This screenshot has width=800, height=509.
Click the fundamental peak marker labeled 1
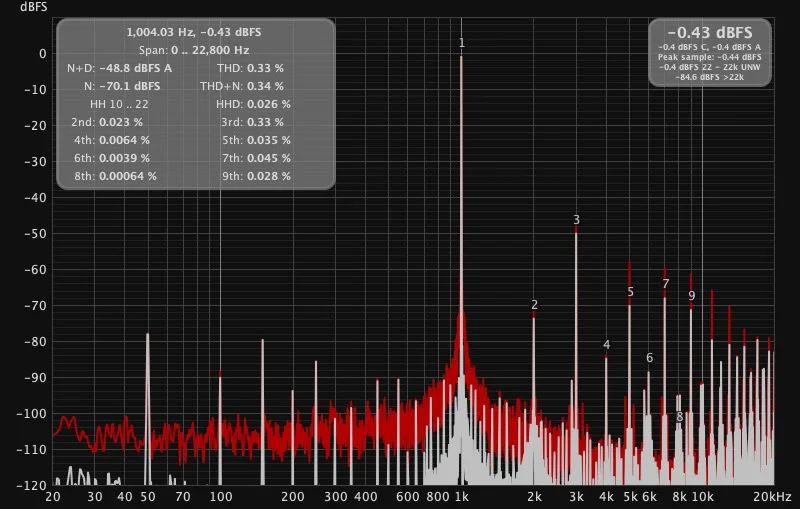pos(462,43)
